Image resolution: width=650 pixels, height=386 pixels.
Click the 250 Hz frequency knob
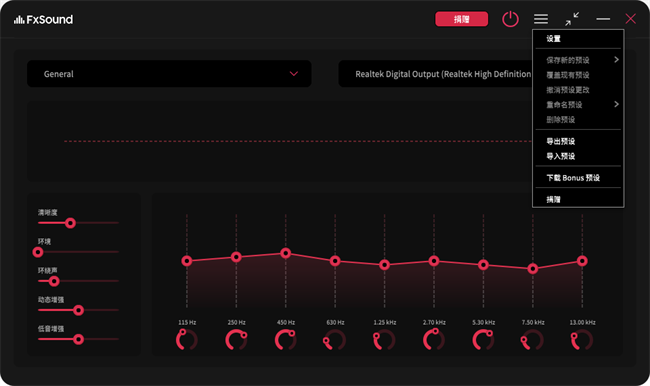pyautogui.click(x=236, y=340)
